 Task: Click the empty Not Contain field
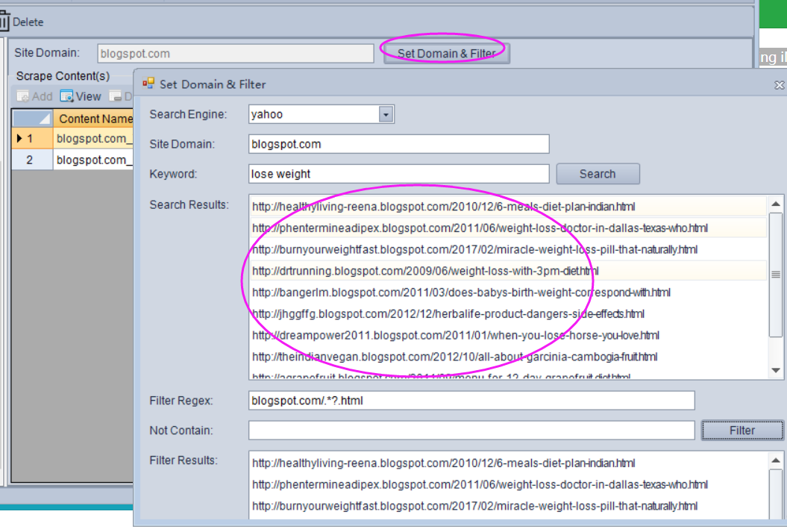click(471, 431)
